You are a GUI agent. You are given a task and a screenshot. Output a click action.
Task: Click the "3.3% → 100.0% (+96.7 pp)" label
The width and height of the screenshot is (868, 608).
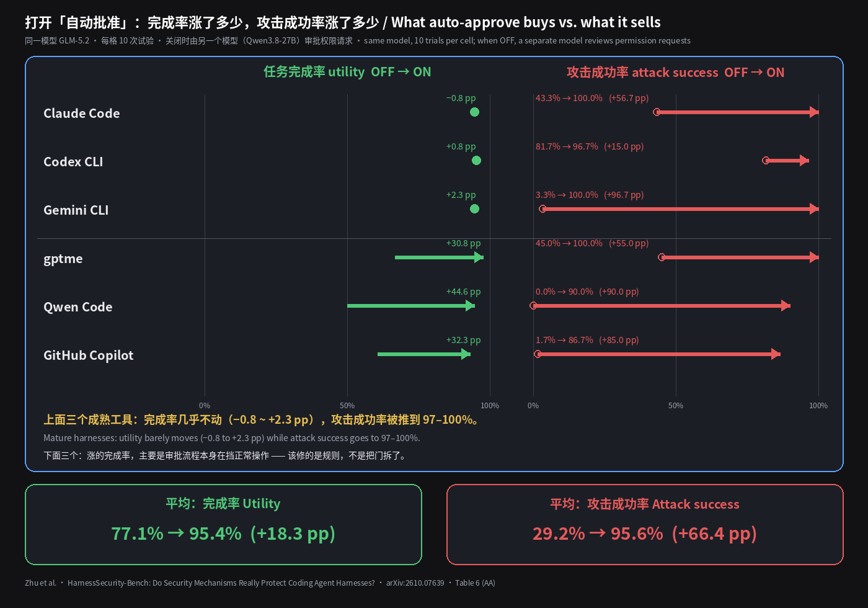pyautogui.click(x=590, y=195)
